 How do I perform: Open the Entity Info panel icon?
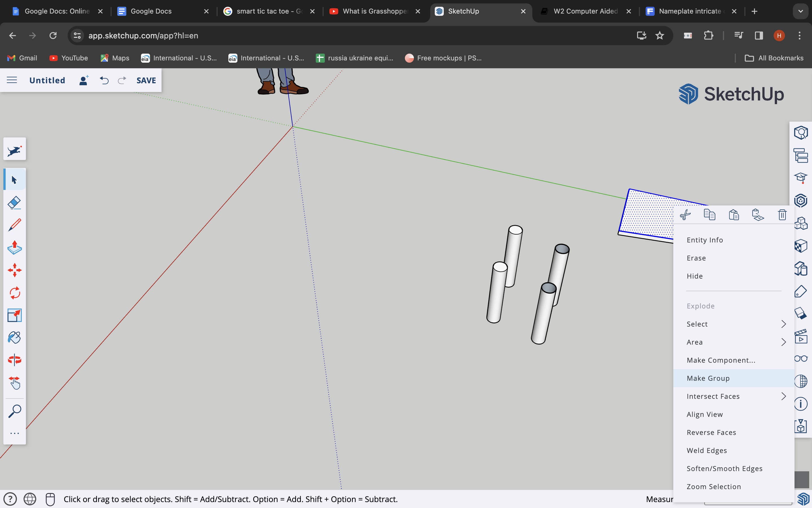pos(801,133)
